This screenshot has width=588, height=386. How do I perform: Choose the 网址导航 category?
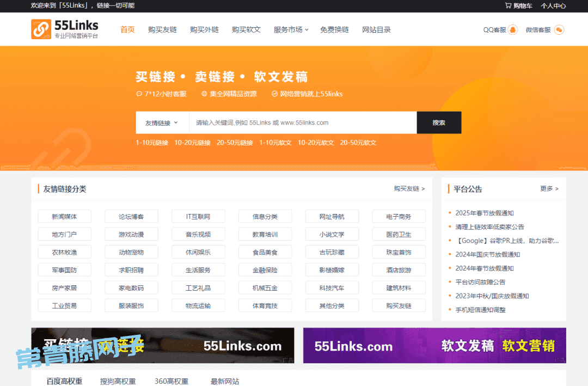(x=332, y=217)
